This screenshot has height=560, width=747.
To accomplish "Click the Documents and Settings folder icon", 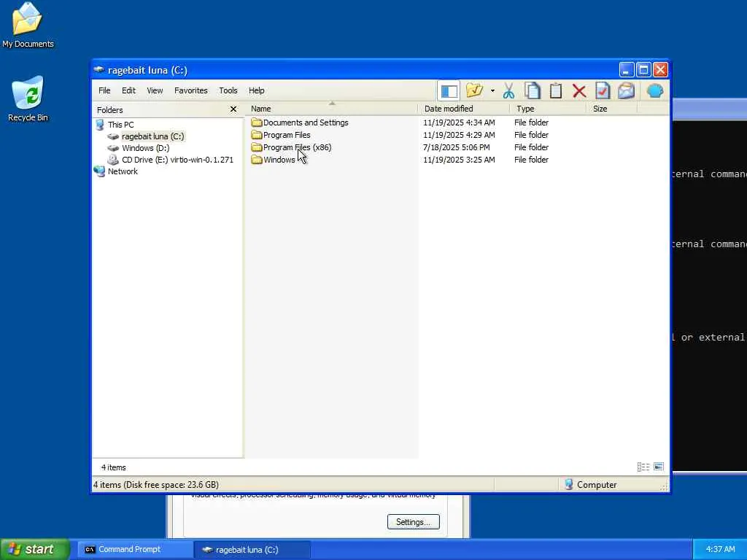I will (257, 122).
